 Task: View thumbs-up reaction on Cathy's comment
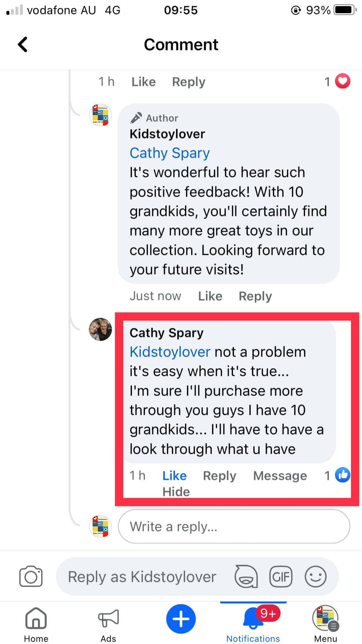[342, 475]
